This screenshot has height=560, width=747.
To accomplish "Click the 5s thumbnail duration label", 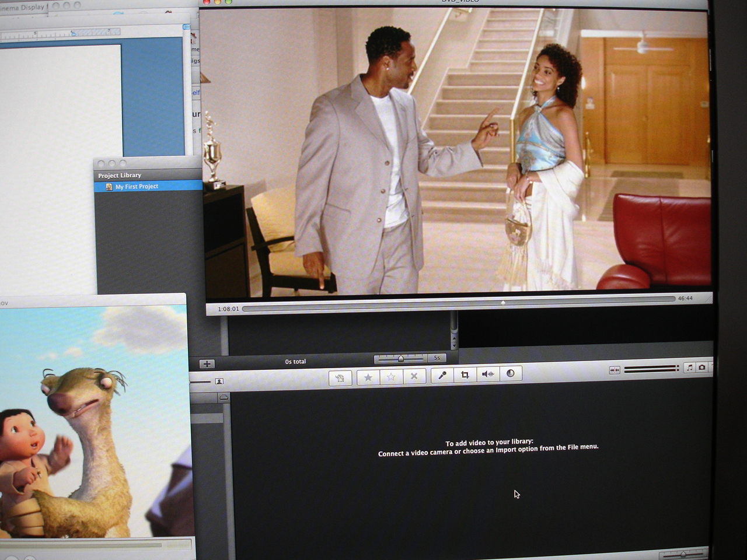I will (437, 358).
